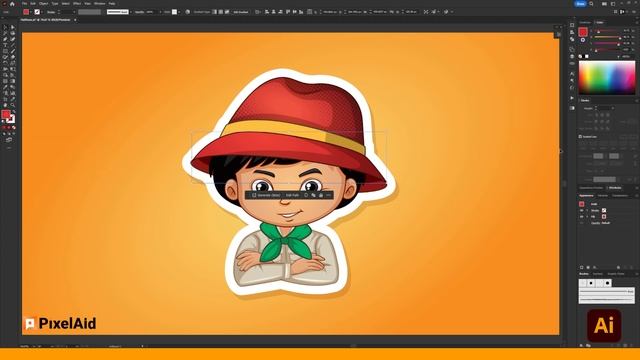This screenshot has width=640, height=360.
Task: Open the Object menu
Action: (44, 4)
